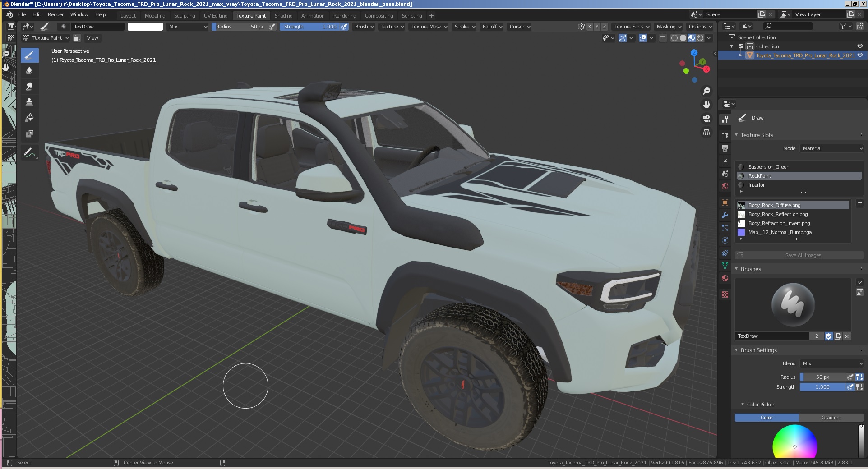This screenshot has width=868, height=469.
Task: Open the World properties tab
Action: [x=725, y=186]
